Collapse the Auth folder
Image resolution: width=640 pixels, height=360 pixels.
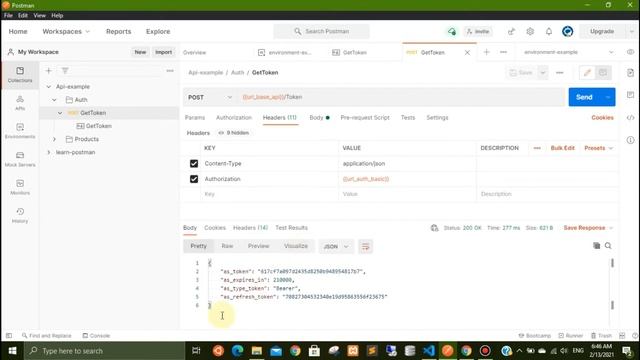54,100
